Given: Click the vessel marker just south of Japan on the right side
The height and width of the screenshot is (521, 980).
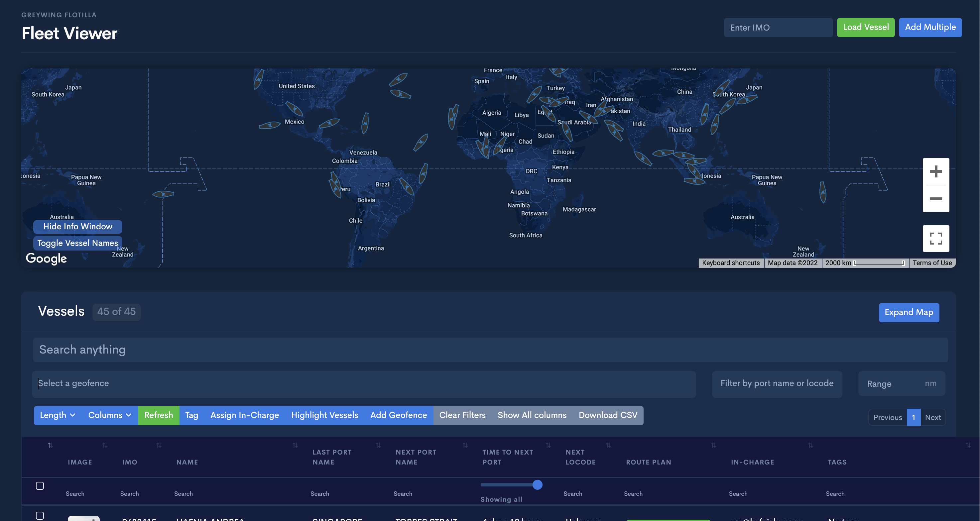Looking at the screenshot, I should [747, 100].
